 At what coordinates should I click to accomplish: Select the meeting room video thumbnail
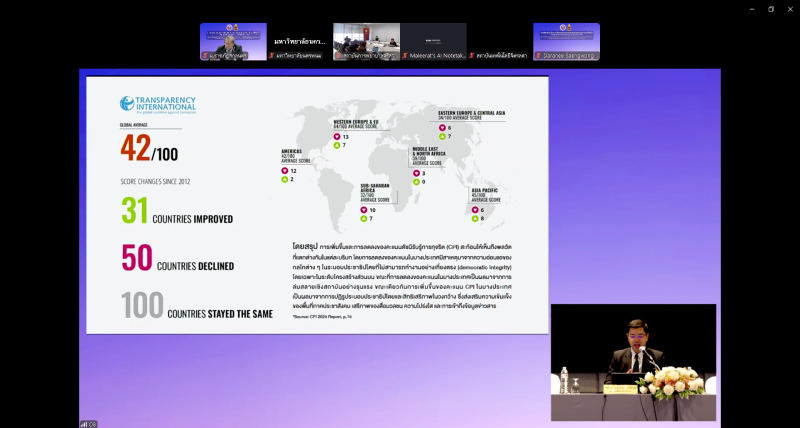[366, 41]
